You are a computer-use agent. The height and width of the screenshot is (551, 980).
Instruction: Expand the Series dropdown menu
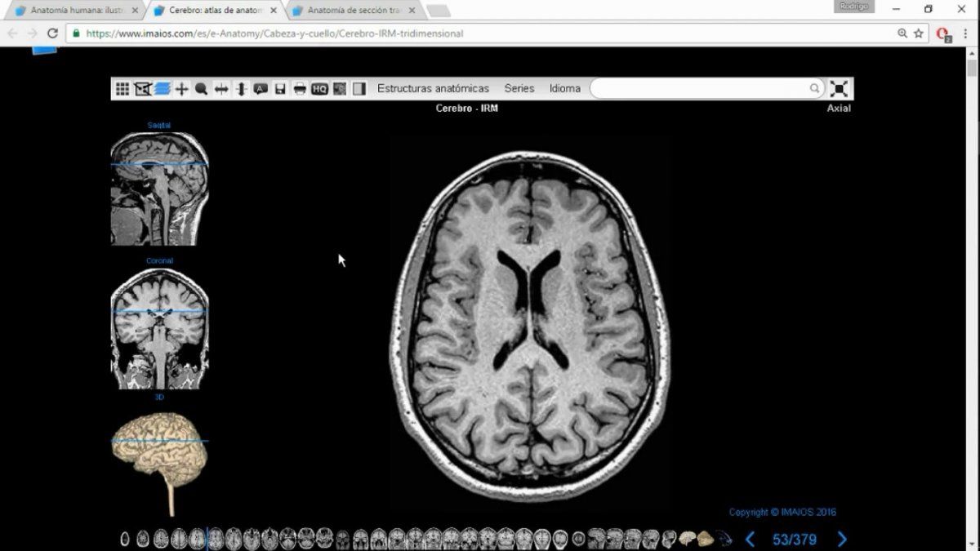coord(519,88)
